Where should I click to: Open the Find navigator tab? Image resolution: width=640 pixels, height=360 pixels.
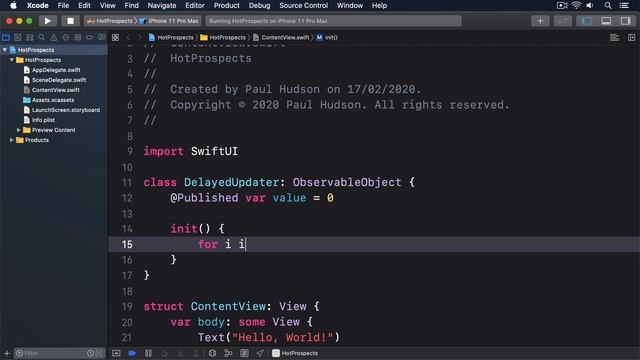click(42, 38)
